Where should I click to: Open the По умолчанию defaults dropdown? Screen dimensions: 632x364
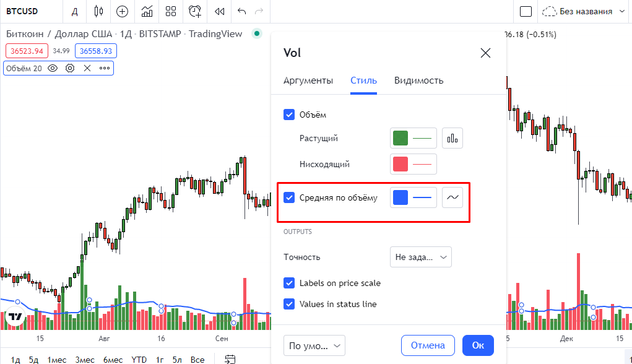[x=314, y=345]
